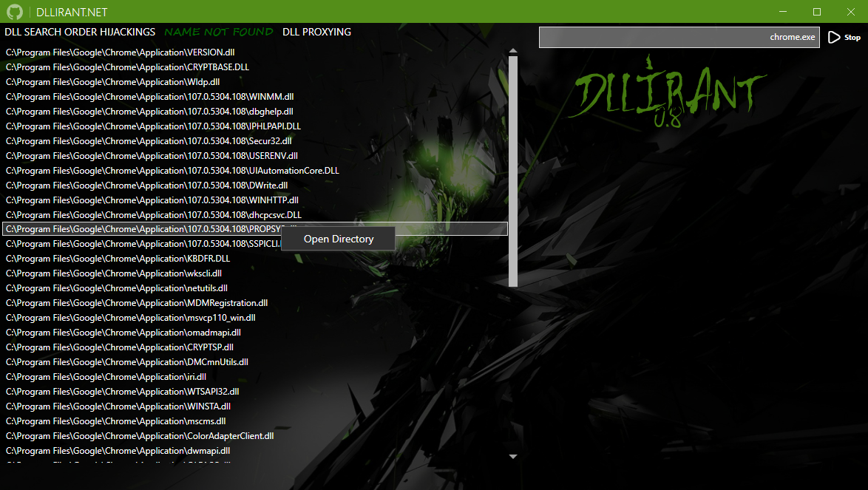The width and height of the screenshot is (868, 490).
Task: Select the dwmapi.dll path row
Action: coord(255,451)
